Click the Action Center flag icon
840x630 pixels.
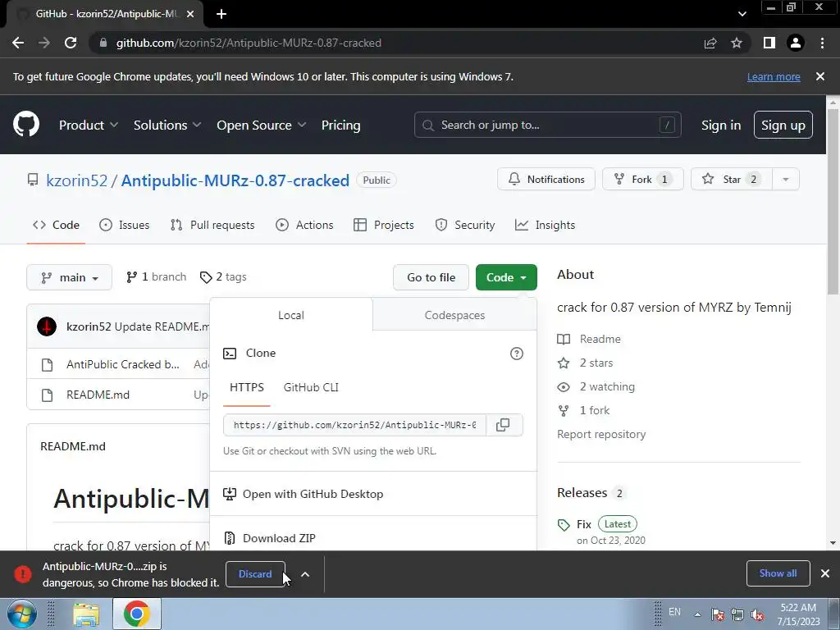[718, 614]
